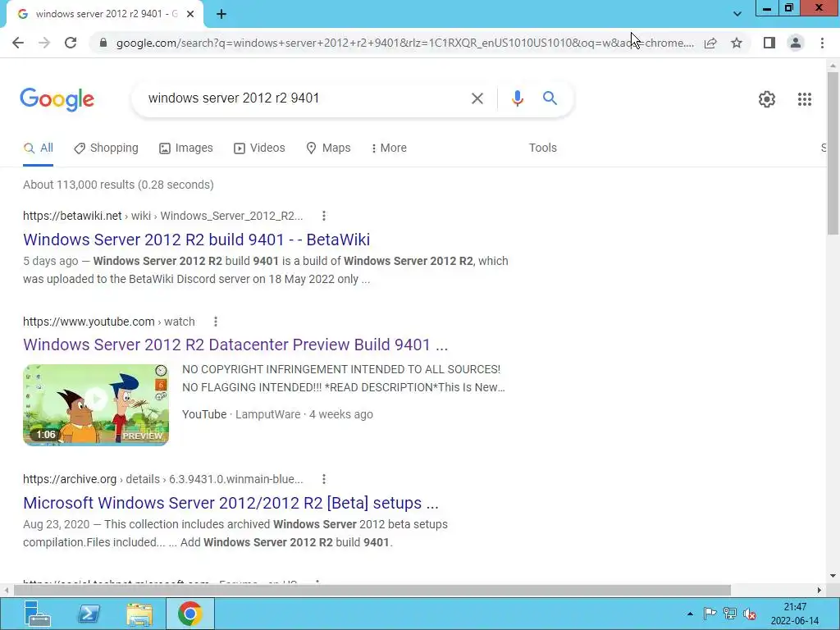Go back to the previous page

18,43
